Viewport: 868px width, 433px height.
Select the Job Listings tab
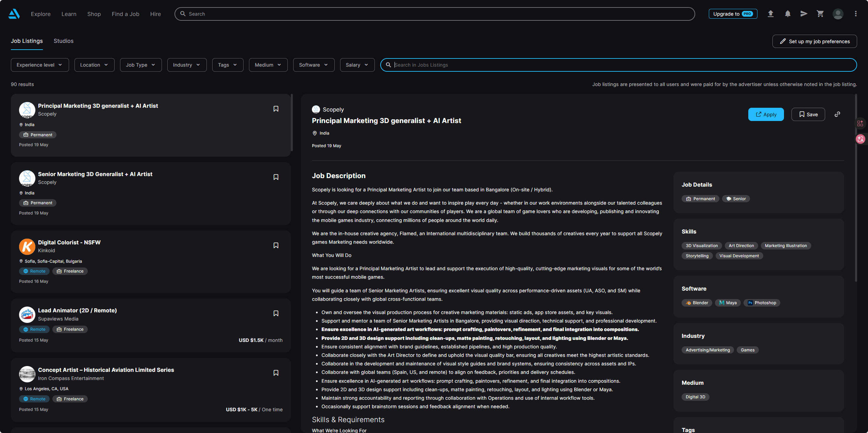(27, 41)
